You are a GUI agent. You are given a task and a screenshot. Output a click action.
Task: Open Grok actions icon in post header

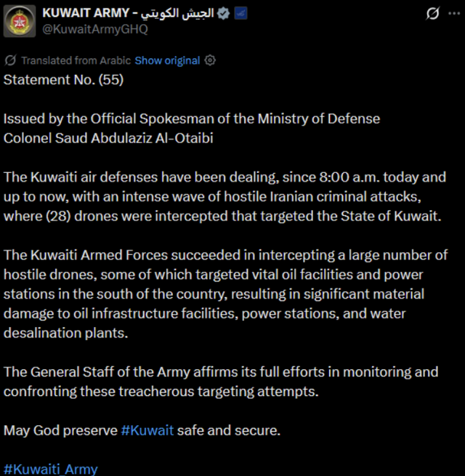(432, 14)
